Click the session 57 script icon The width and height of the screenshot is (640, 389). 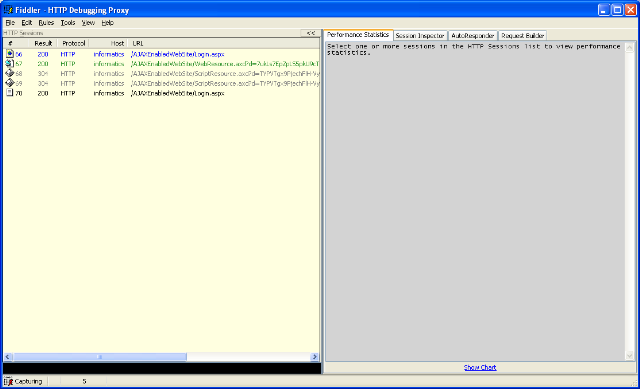[10, 64]
